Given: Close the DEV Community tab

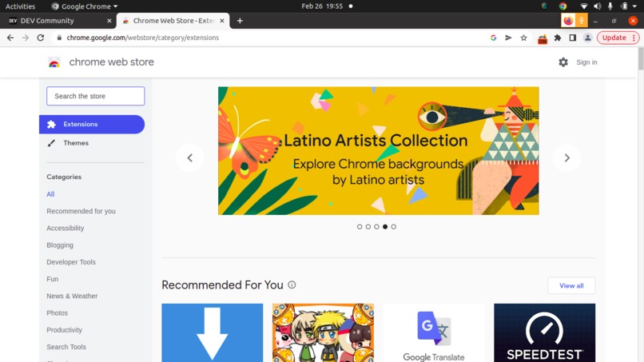Looking at the screenshot, I should [x=109, y=21].
